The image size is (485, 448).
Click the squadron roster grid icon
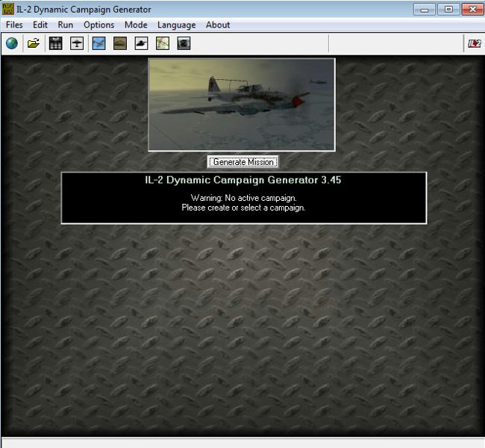click(56, 43)
